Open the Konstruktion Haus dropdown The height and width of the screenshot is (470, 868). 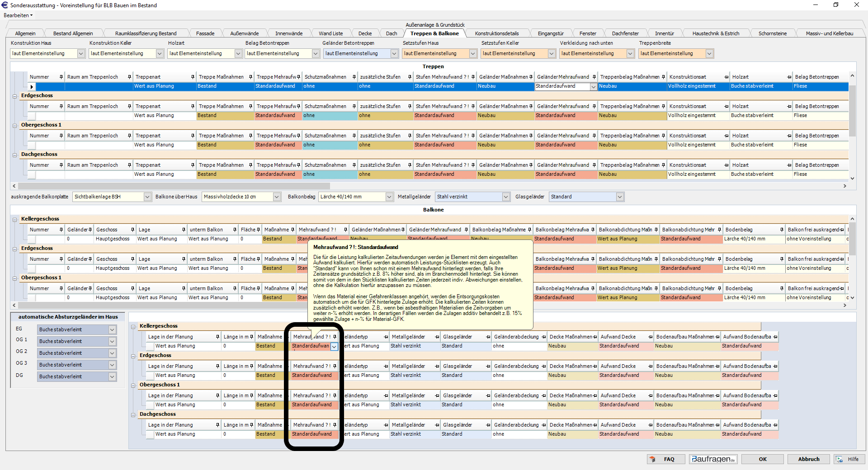(x=81, y=54)
